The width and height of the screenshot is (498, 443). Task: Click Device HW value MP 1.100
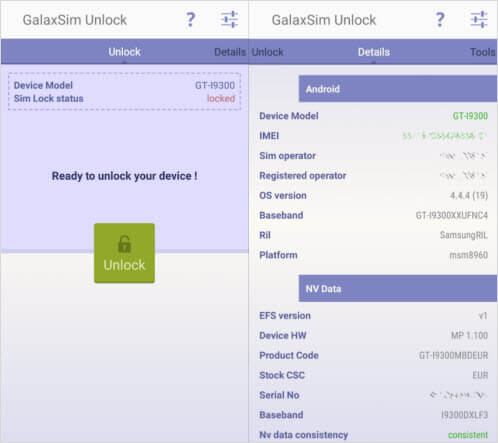pos(469,335)
